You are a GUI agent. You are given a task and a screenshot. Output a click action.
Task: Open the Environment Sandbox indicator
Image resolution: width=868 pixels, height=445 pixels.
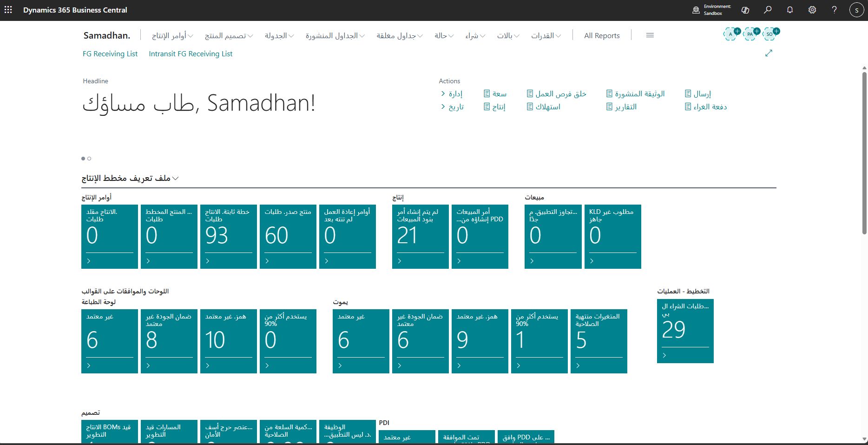point(711,10)
